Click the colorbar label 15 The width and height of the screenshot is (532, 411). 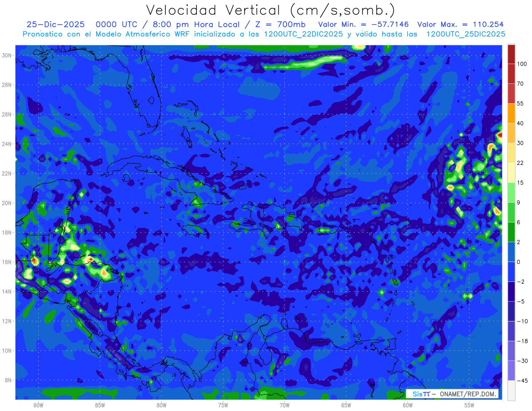tap(520, 183)
